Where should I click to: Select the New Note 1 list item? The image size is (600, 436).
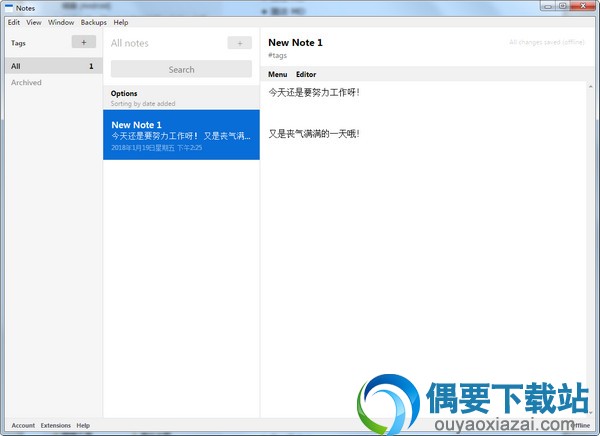click(x=181, y=135)
